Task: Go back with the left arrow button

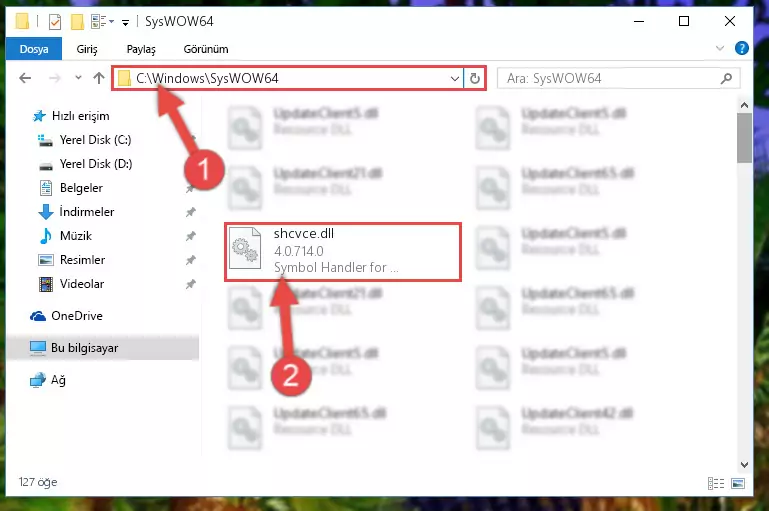Action: point(25,78)
